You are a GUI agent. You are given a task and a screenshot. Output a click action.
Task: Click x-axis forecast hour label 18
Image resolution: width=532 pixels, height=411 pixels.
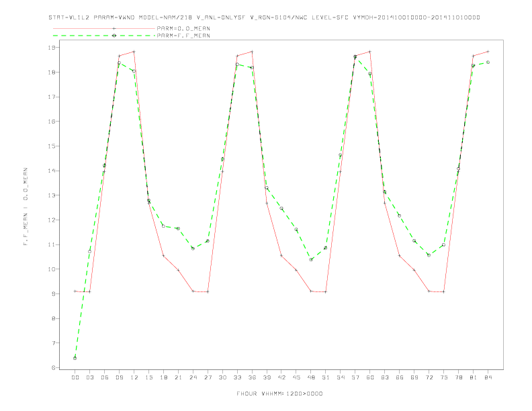point(163,377)
